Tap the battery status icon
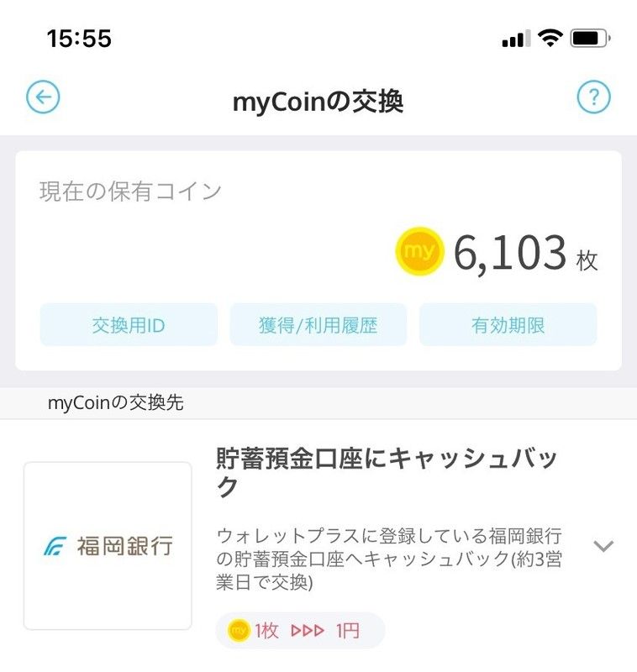 point(592,38)
